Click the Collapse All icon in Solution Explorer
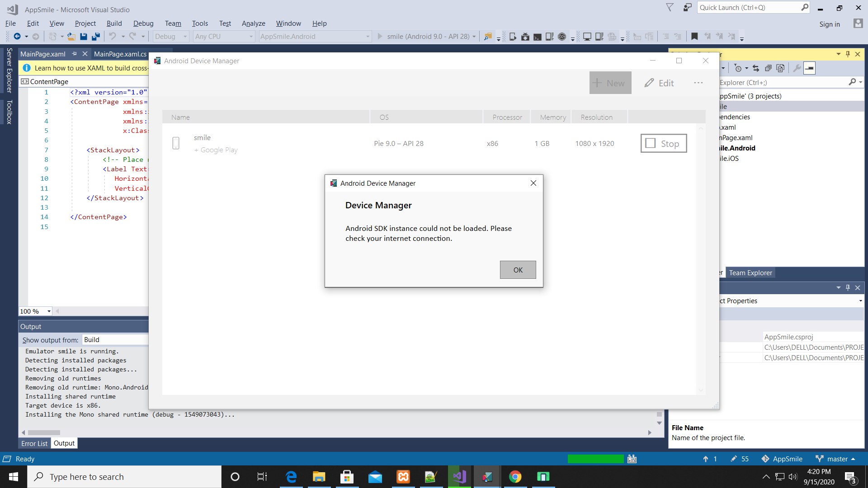Viewport: 868px width, 488px height. (768, 68)
